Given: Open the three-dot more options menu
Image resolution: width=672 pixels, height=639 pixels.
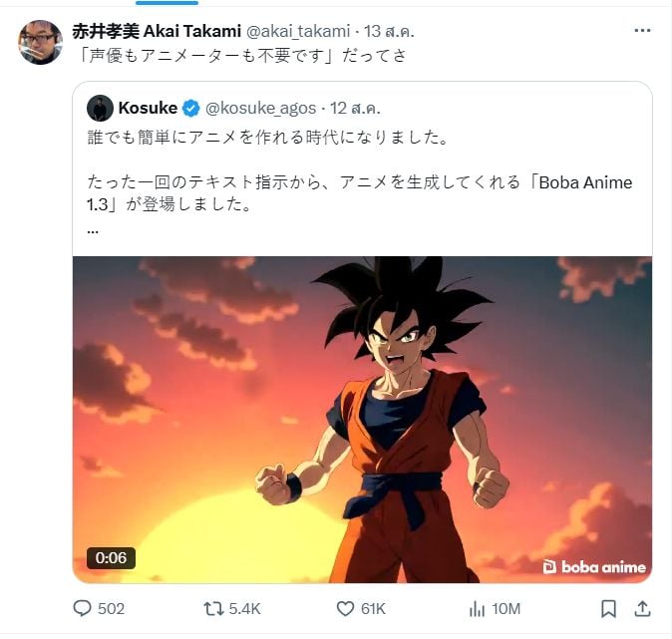Looking at the screenshot, I should [642, 31].
